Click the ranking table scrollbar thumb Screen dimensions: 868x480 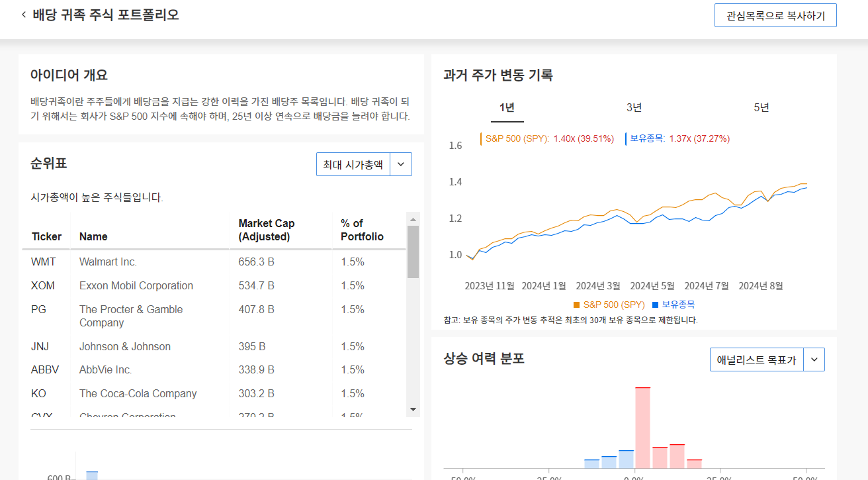pyautogui.click(x=413, y=252)
